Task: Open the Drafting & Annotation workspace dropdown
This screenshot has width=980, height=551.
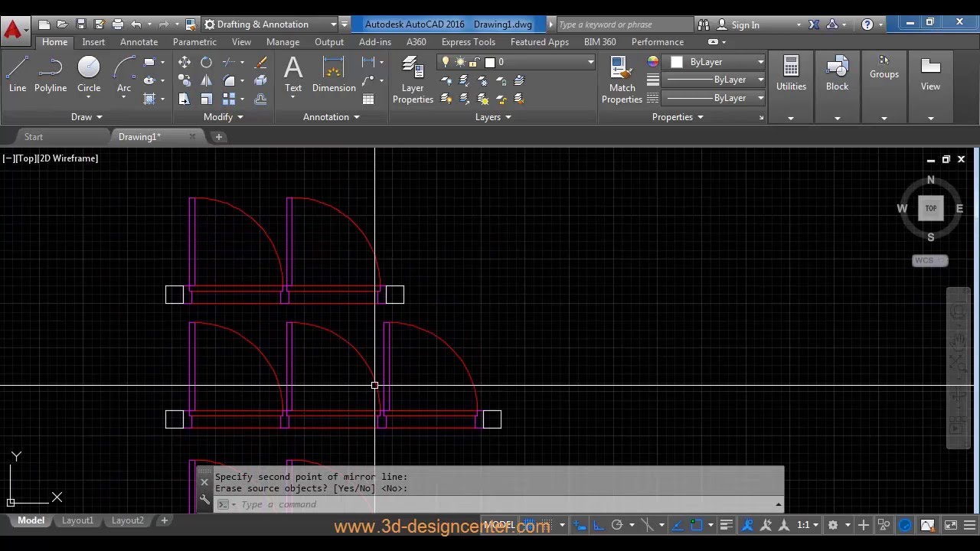Action: click(271, 24)
